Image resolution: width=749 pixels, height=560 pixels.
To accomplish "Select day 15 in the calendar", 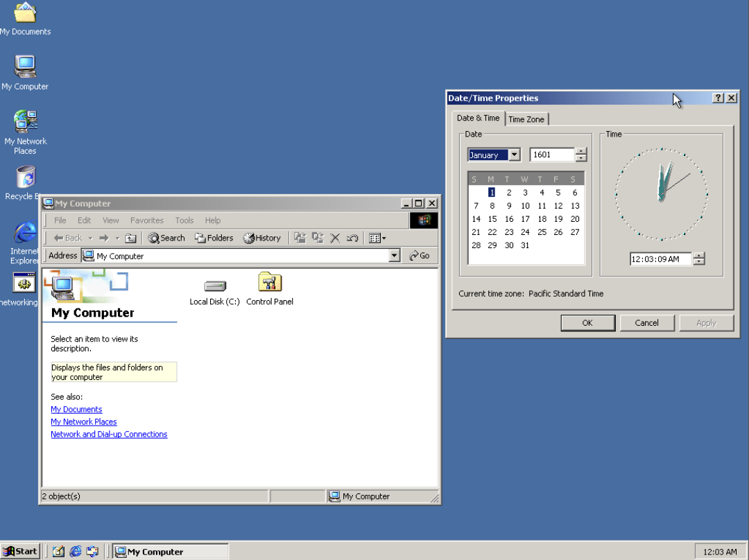I will coord(492,218).
